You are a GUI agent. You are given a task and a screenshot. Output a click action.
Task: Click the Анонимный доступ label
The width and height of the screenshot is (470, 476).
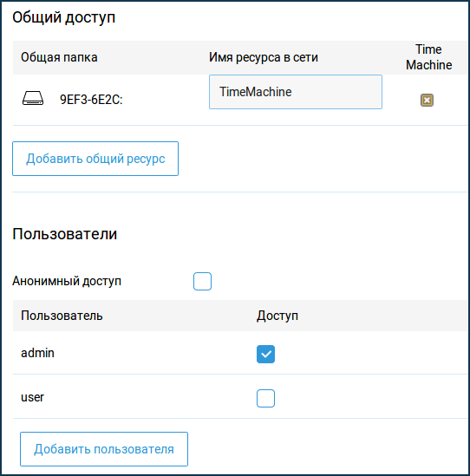(67, 281)
